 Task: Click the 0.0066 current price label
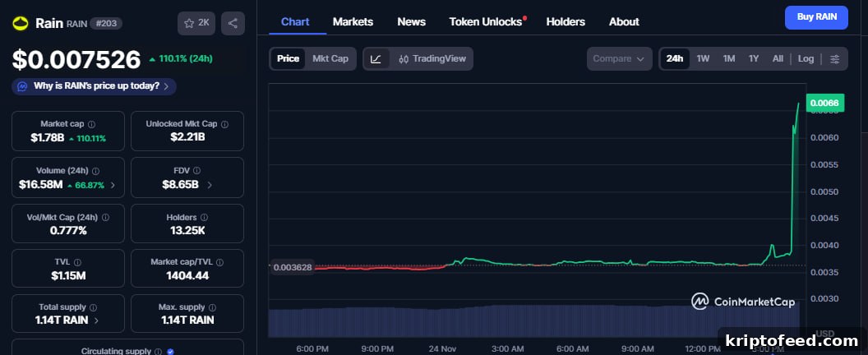click(x=824, y=103)
